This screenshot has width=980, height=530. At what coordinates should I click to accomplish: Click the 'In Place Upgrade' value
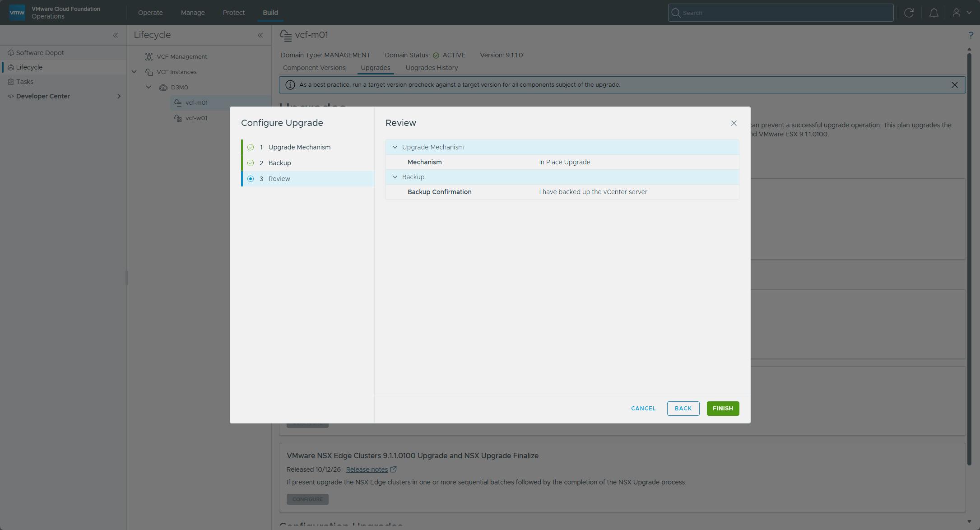565,162
